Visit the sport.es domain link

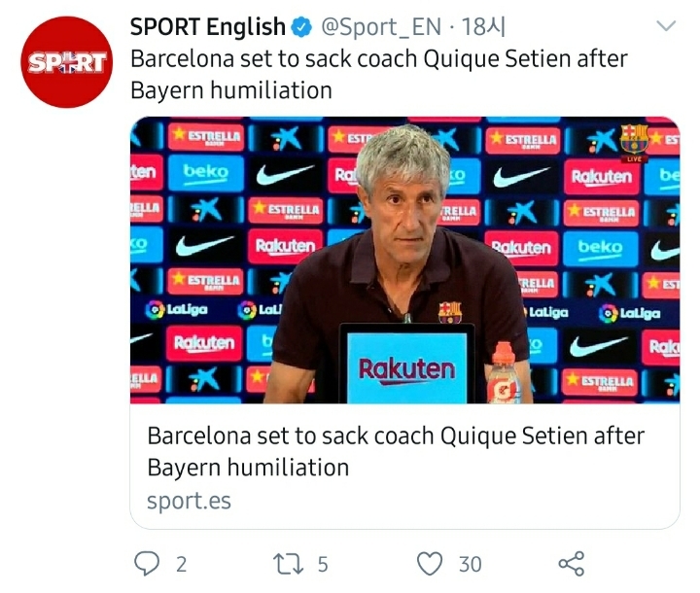point(189,502)
